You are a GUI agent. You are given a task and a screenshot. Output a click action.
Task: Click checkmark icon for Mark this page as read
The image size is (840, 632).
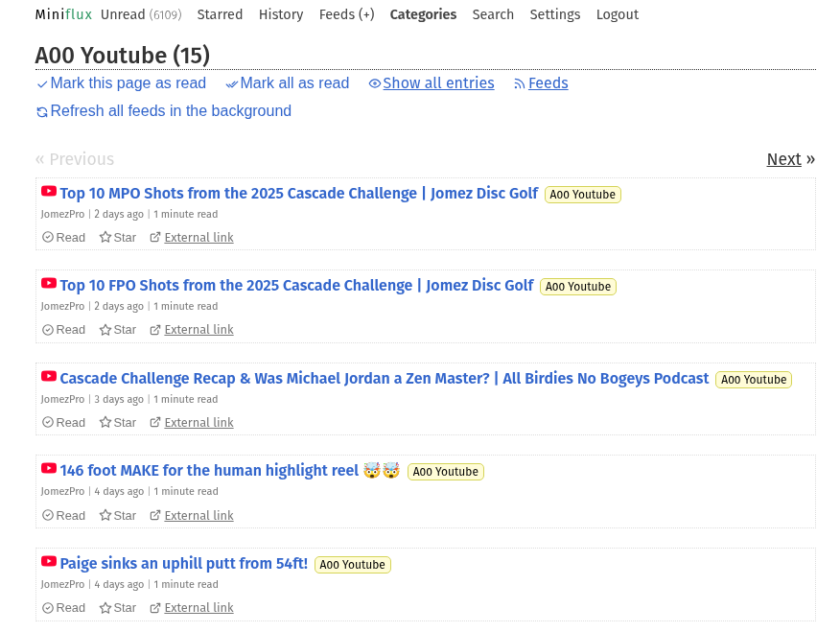point(42,84)
